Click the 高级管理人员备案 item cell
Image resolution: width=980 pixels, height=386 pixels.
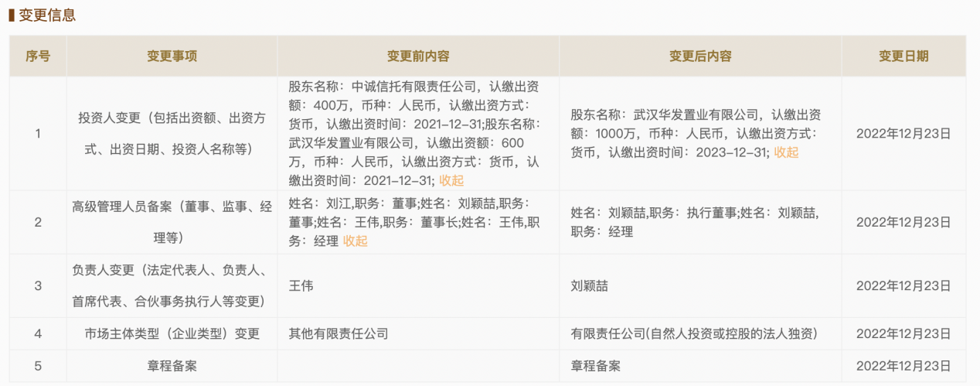172,222
